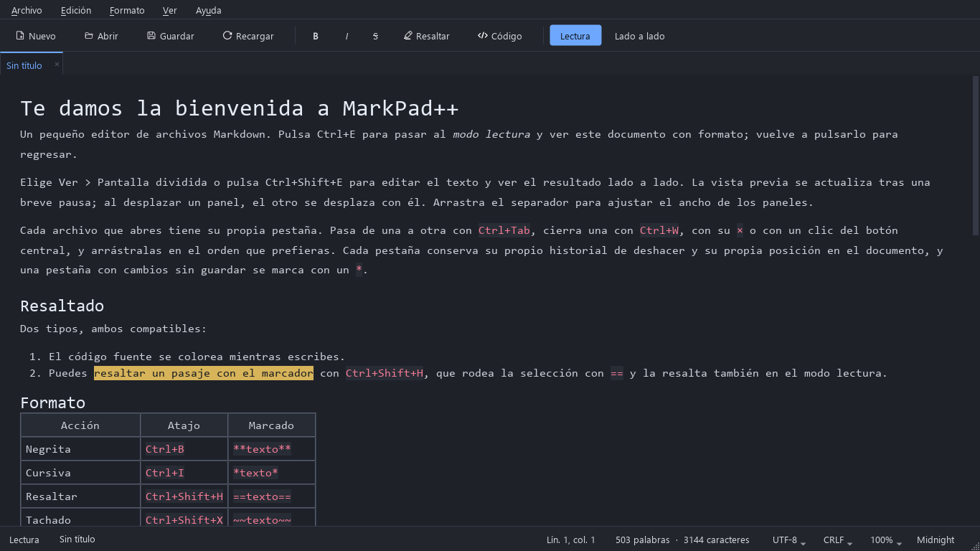Toggle Lectura reading mode
This screenshot has height=551, width=980.
coord(575,36)
